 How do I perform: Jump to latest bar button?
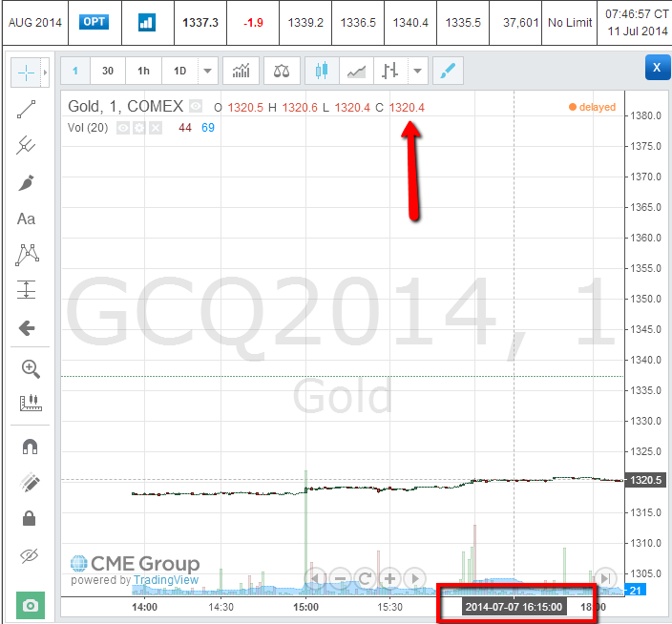tap(605, 578)
